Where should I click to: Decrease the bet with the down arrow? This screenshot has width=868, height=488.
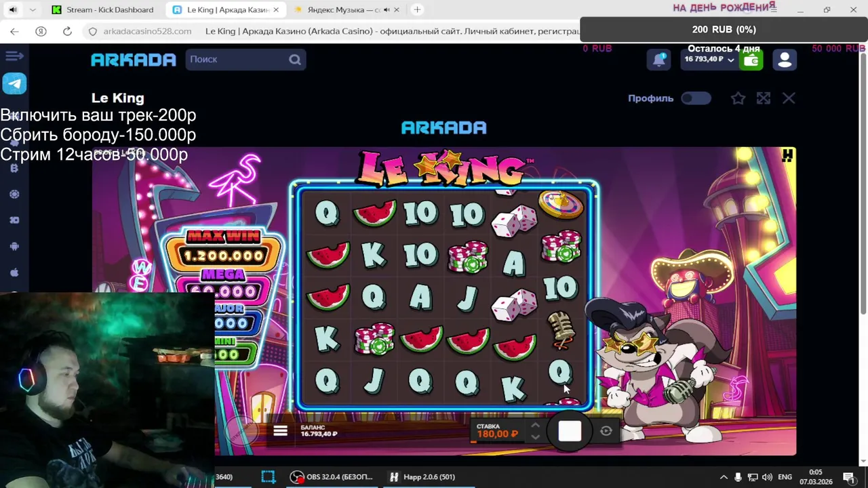coord(535,437)
